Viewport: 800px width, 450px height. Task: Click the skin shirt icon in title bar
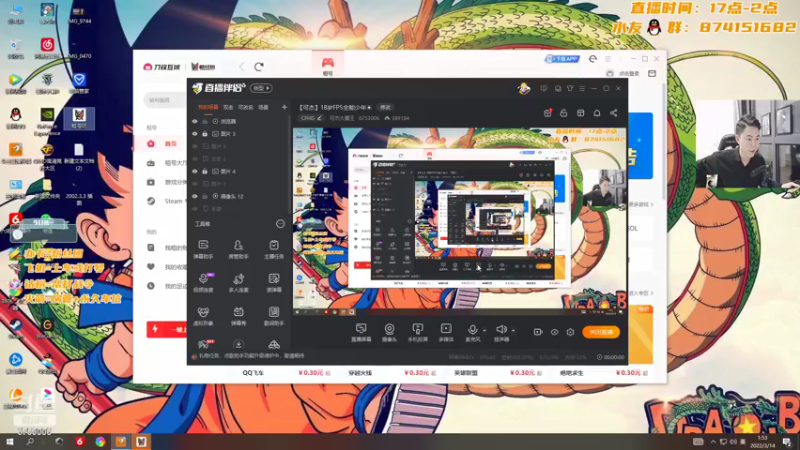pyautogui.click(x=570, y=88)
